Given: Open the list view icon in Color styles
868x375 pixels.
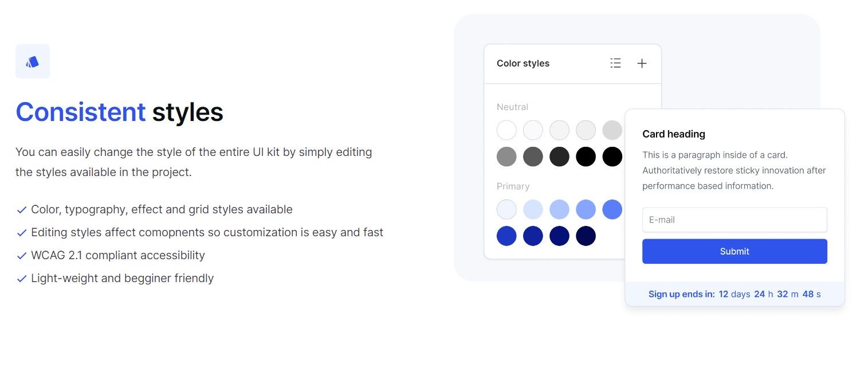Looking at the screenshot, I should point(615,63).
